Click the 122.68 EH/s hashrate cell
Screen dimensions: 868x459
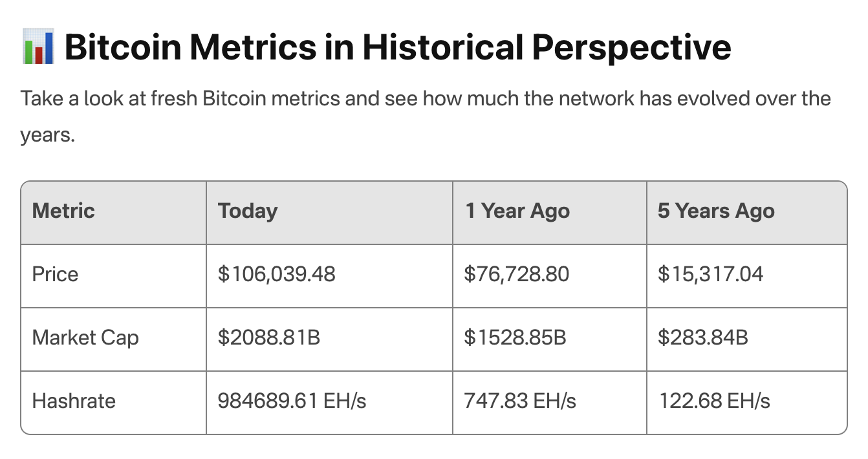point(714,401)
